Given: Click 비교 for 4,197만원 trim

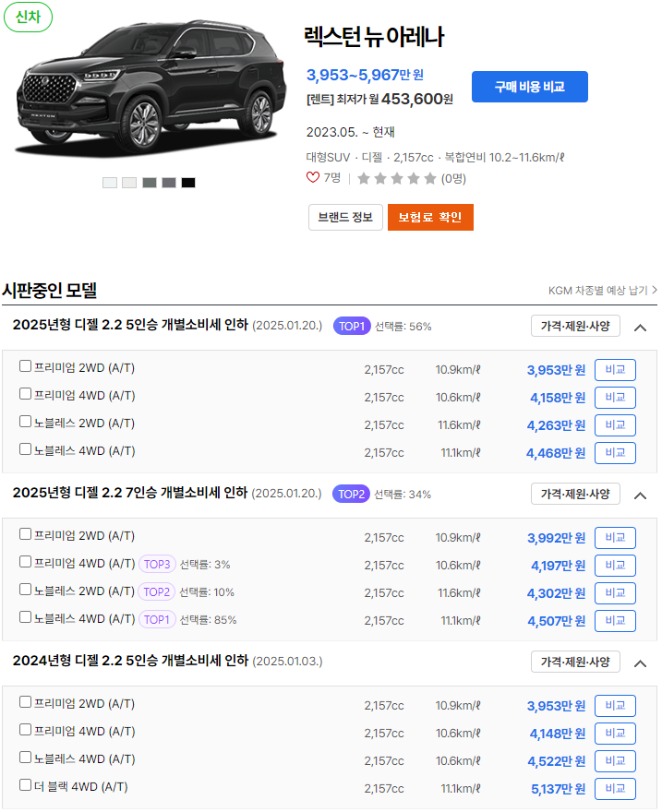Looking at the screenshot, I should pos(615,566).
